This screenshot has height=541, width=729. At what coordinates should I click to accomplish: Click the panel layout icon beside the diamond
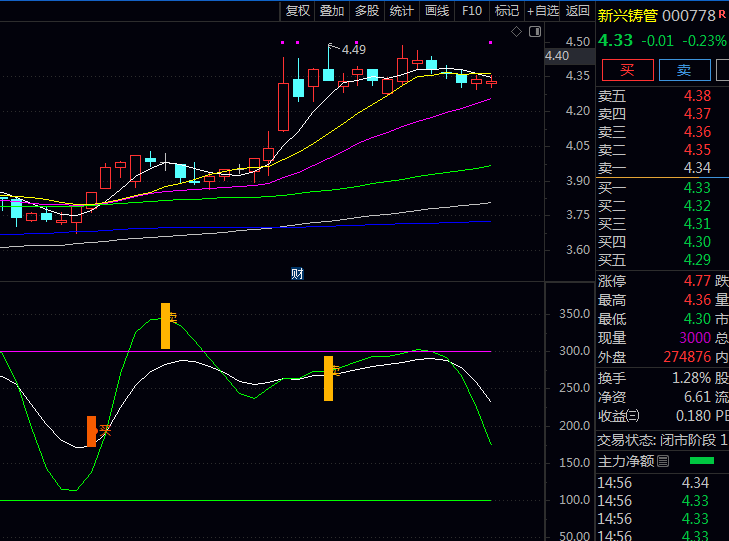click(534, 32)
